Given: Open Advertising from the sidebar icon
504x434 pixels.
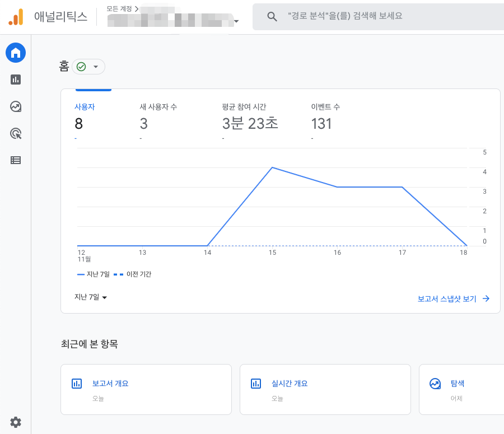Looking at the screenshot, I should point(15,133).
